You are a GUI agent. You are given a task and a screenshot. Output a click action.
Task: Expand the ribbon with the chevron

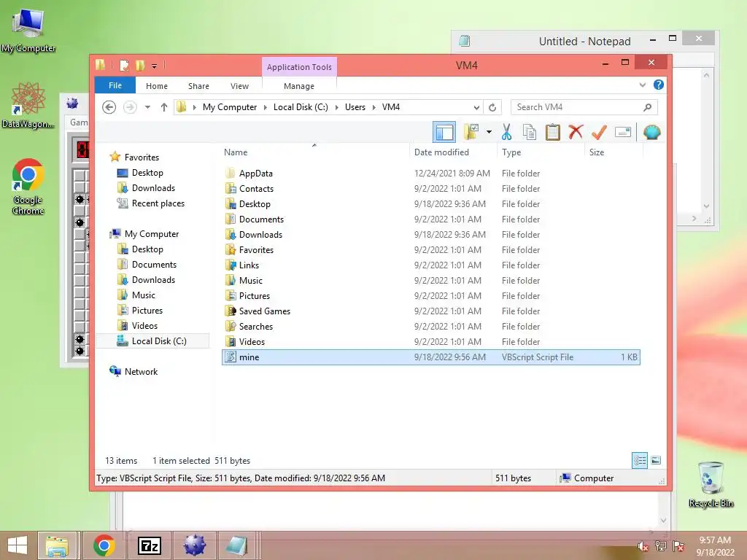click(642, 85)
